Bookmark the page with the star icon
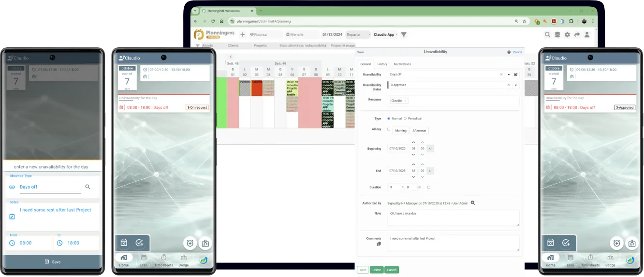The image size is (644, 277). 525,21
